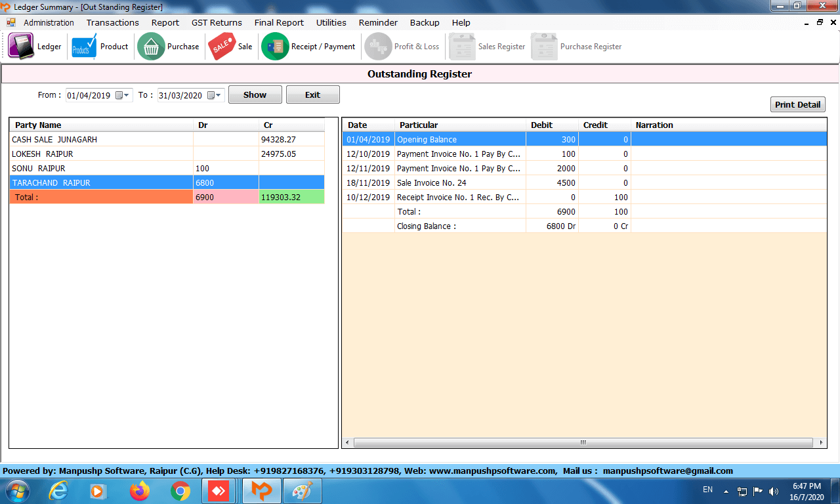This screenshot has width=840, height=504.
Task: Click the 119303.32 total credit cell
Action: tap(291, 197)
